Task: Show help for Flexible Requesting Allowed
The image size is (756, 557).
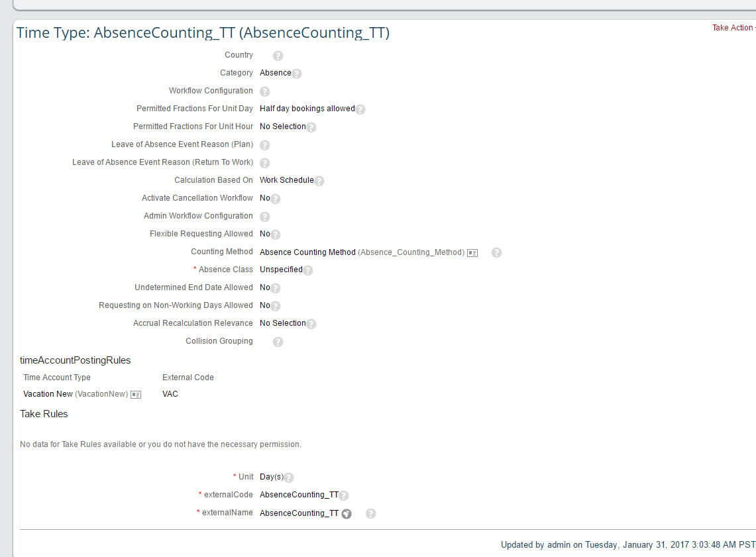Action: click(276, 234)
